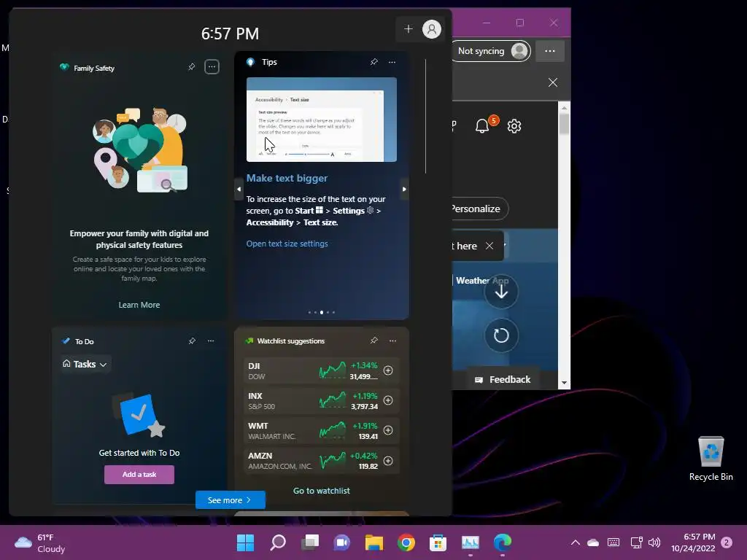Click Add a task button
Screen dimensions: 747x560
tap(139, 474)
